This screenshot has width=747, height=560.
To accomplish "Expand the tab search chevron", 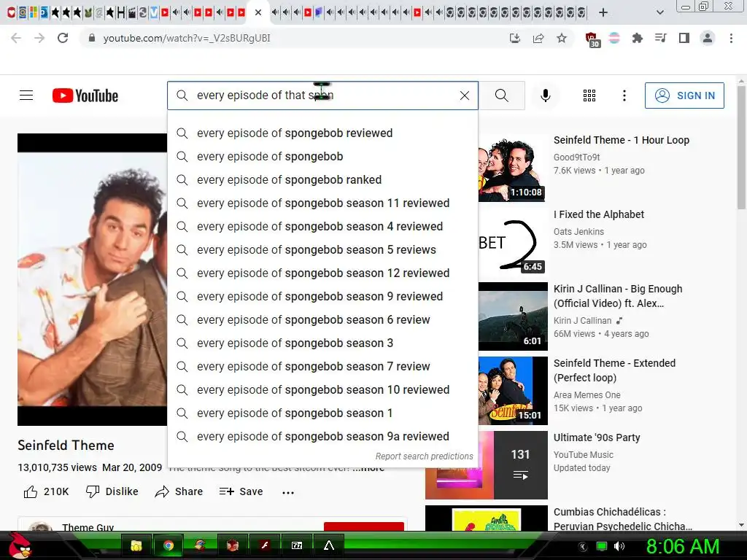I will (659, 12).
